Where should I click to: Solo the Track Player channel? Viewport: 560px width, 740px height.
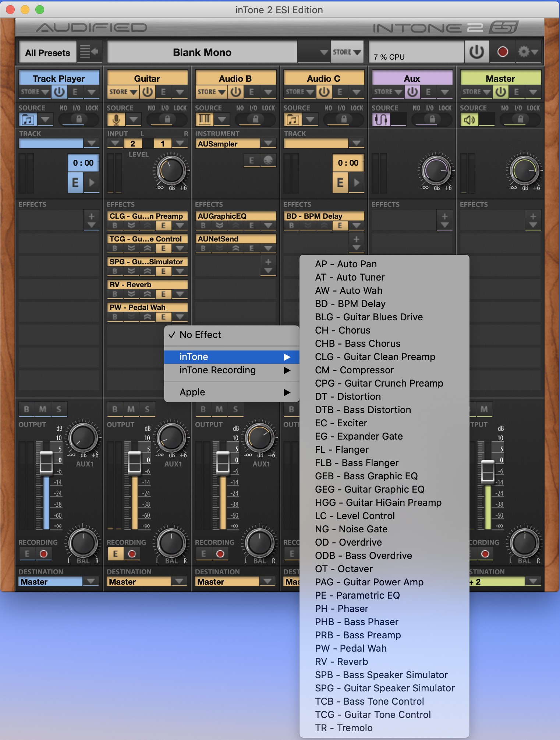(59, 409)
